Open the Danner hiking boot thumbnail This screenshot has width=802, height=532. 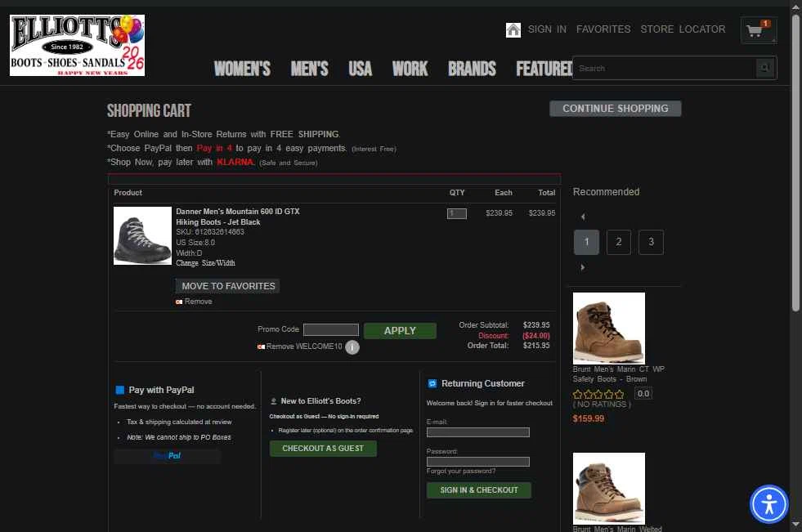[143, 235]
